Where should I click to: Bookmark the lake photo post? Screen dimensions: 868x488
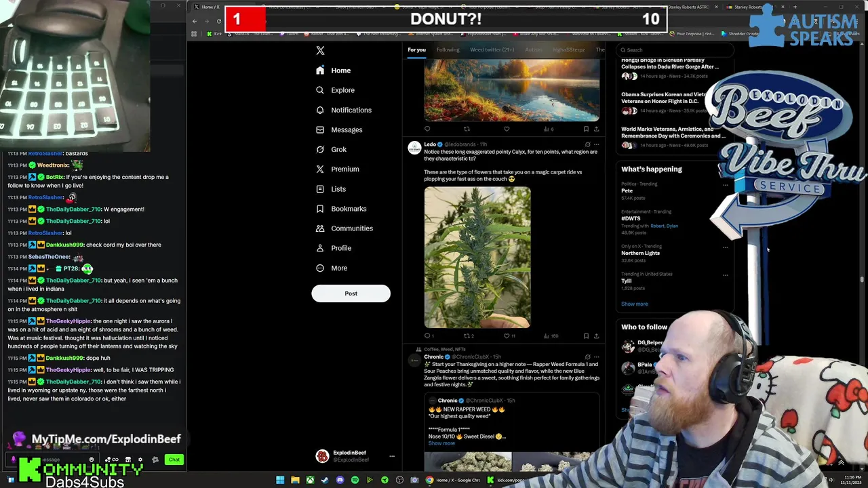point(586,129)
